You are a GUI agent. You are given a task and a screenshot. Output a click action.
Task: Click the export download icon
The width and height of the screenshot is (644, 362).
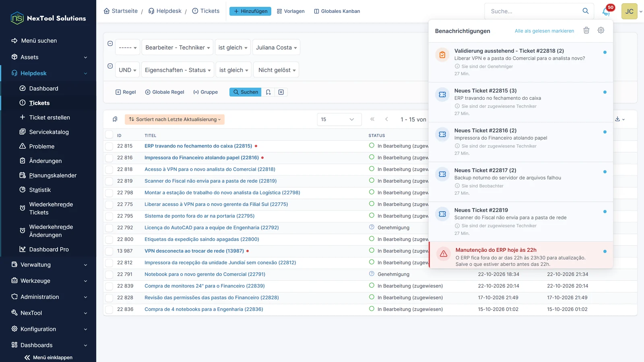[x=619, y=119]
